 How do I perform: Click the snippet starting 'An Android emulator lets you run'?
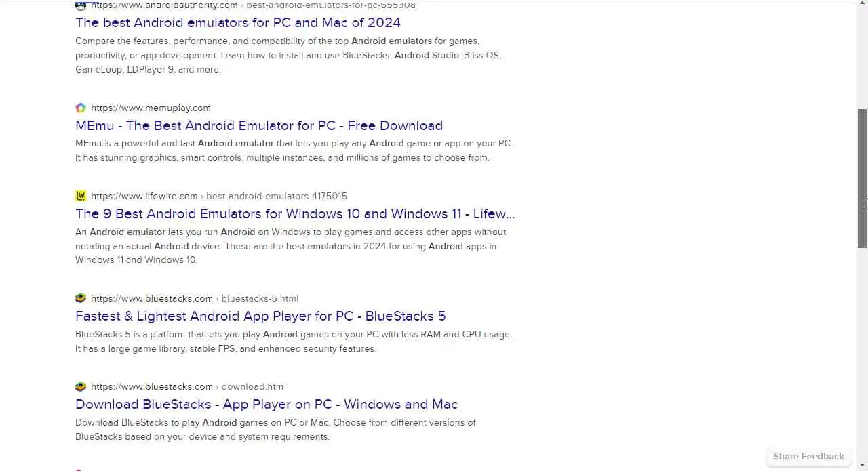(290, 246)
